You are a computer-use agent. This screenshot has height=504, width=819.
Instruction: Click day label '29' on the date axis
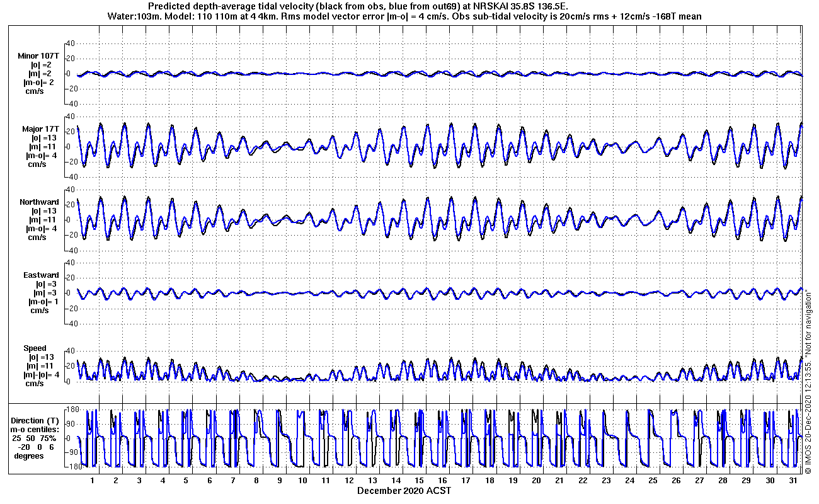tap(746, 480)
